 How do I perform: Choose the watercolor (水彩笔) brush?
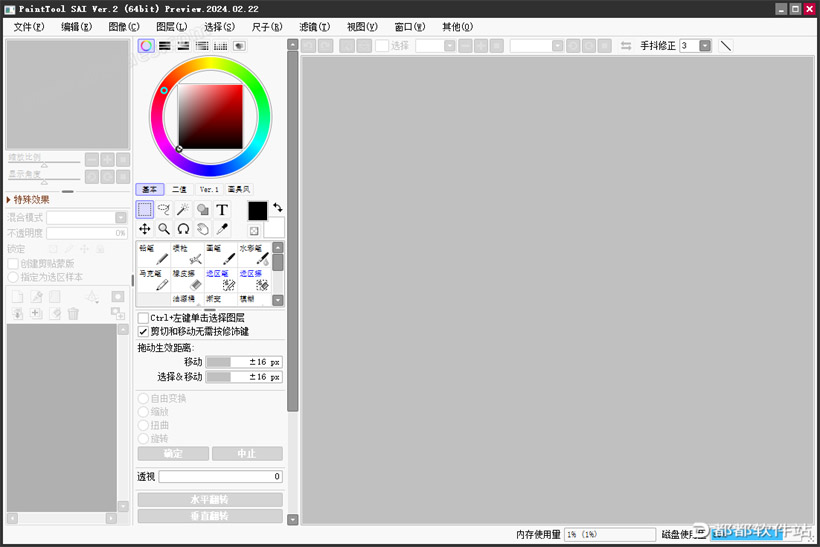pos(255,254)
